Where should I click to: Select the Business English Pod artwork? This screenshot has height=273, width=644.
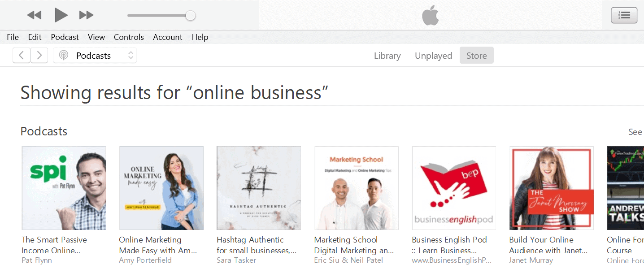454,188
